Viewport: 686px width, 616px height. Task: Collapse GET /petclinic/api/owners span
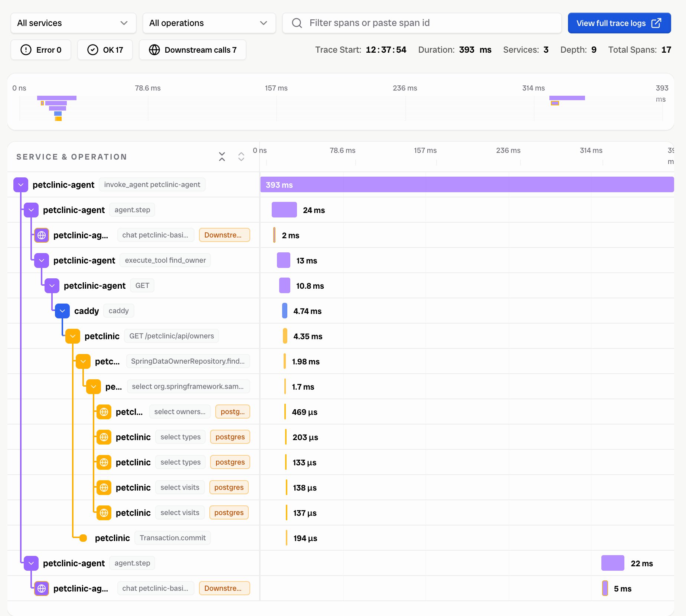coord(73,336)
